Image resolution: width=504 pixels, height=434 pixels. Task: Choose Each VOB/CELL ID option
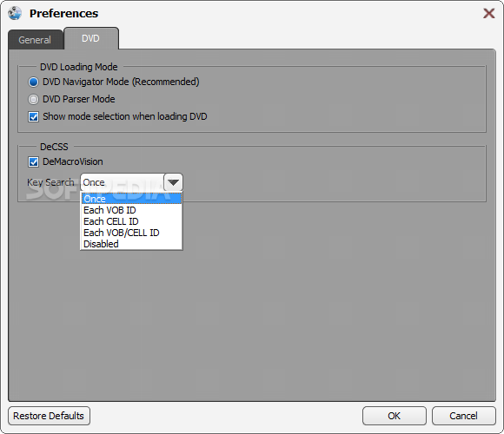(131, 233)
